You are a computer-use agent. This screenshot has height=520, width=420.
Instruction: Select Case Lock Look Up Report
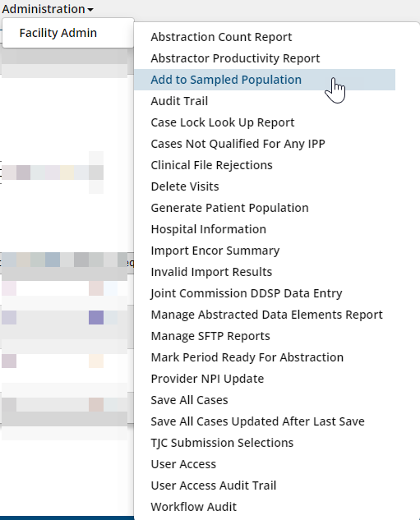pyautogui.click(x=222, y=122)
